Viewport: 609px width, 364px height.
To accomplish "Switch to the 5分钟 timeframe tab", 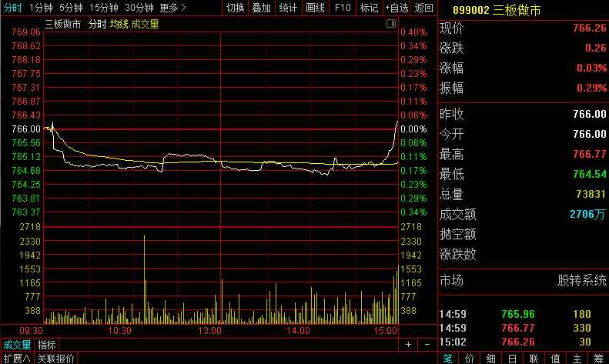I will pyautogui.click(x=71, y=8).
